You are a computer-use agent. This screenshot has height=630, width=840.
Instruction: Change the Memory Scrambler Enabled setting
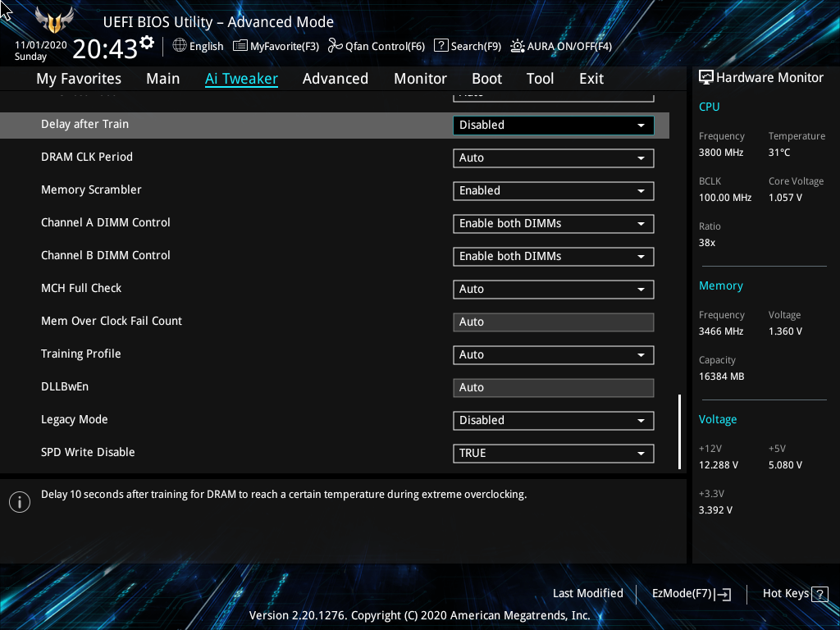click(553, 191)
